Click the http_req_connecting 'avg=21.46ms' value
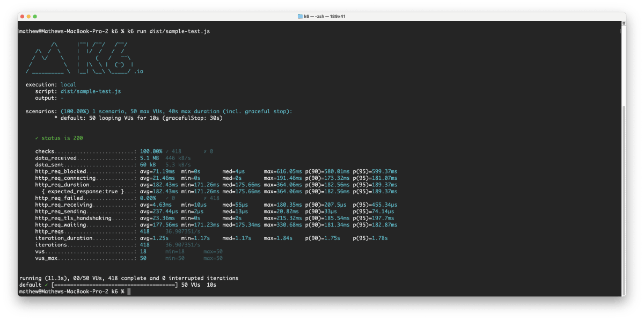 (157, 178)
